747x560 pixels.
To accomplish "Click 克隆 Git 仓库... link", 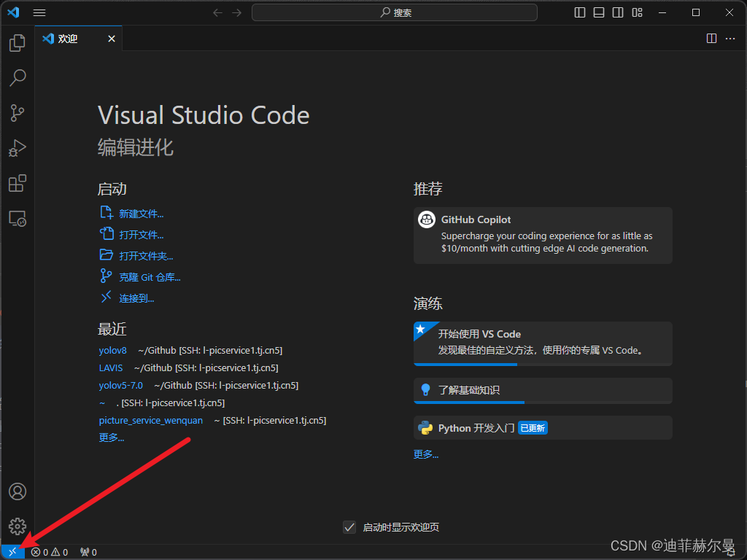I will [150, 277].
